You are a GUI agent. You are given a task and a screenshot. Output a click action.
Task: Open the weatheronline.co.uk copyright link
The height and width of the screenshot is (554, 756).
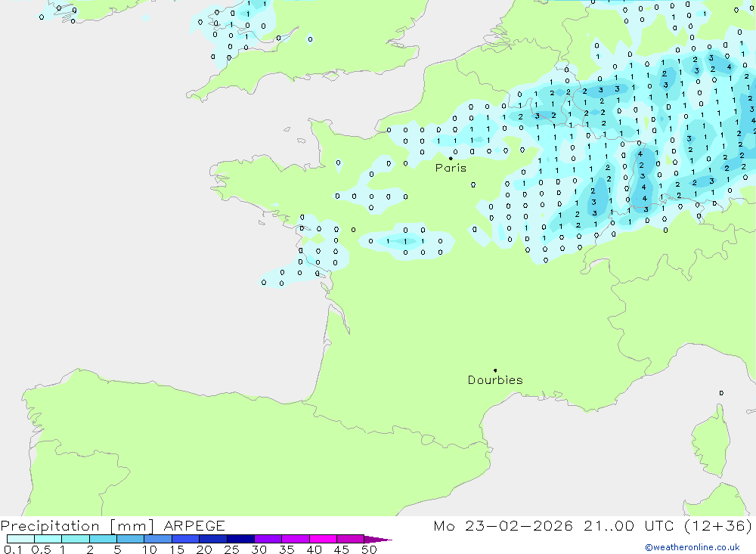point(692,547)
